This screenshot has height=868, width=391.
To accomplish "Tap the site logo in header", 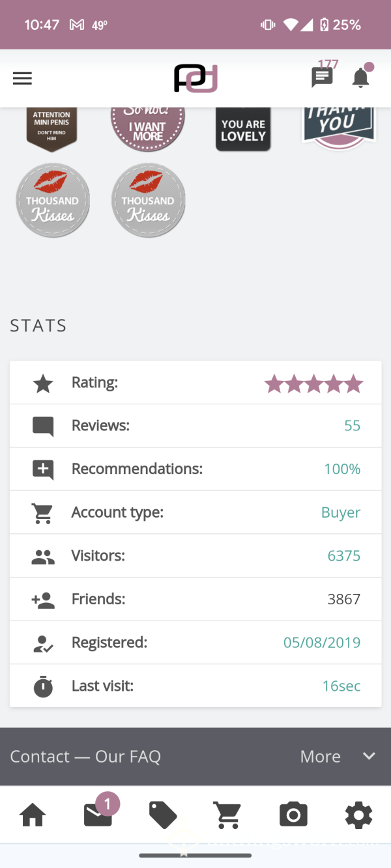I will coord(195,78).
